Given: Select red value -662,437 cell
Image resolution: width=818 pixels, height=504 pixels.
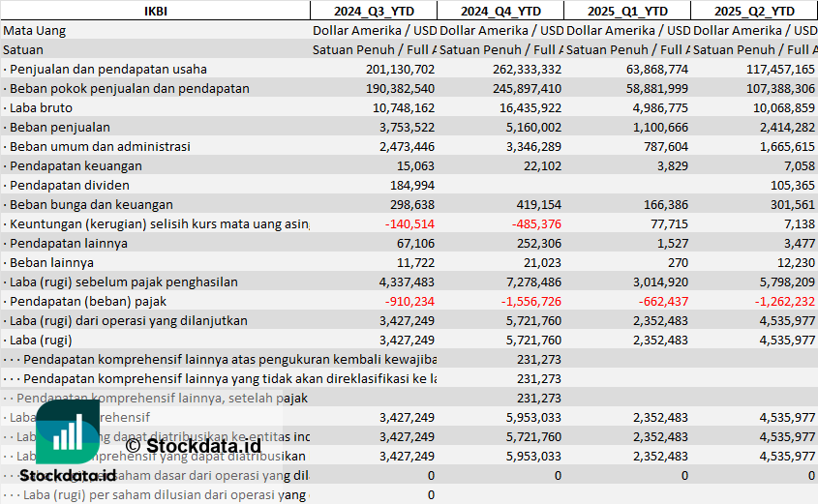Looking at the screenshot, I should coord(663,301).
